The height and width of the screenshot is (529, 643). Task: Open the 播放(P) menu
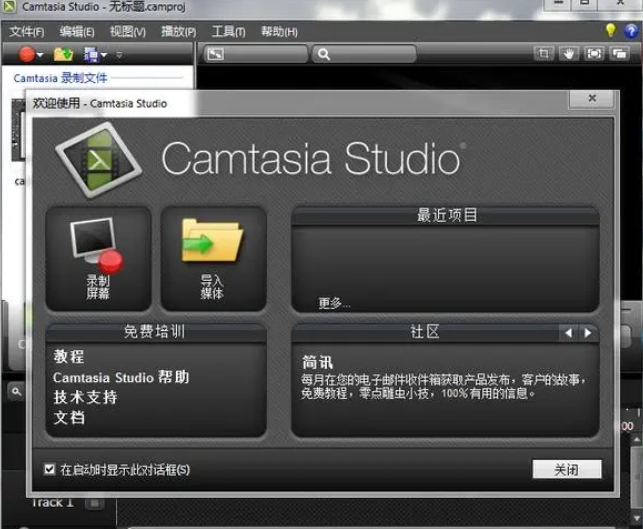178,32
